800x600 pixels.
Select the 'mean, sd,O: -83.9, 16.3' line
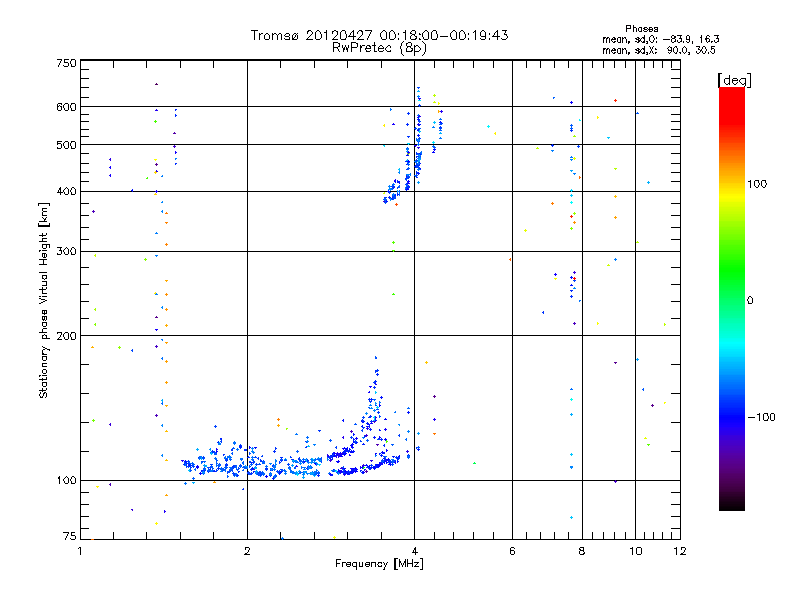(661, 39)
